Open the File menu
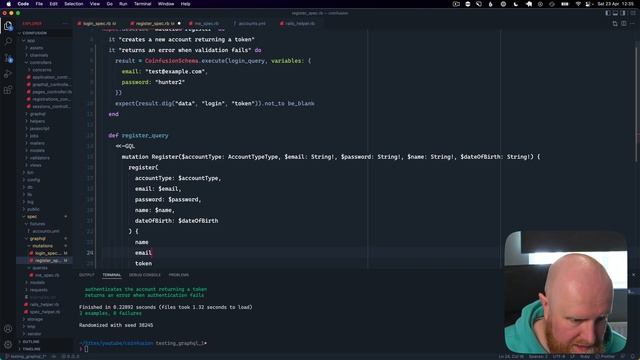This screenshot has height=360, width=640. pos(39,4)
